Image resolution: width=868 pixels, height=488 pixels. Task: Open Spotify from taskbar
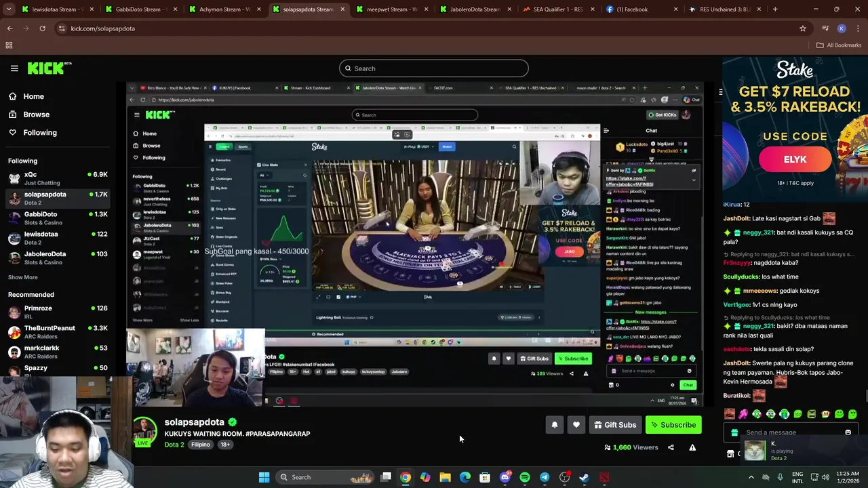525,477
